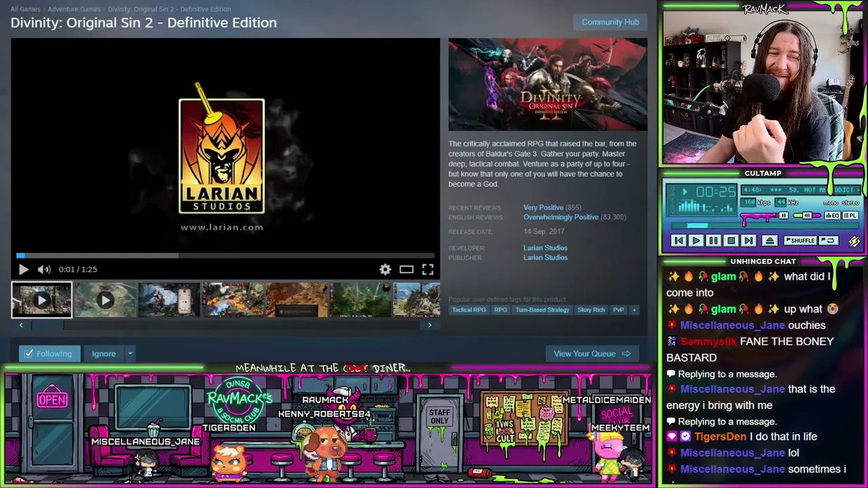Click the scrolling song title in Cultamp
This screenshot has height=488, width=868.
[x=800, y=190]
